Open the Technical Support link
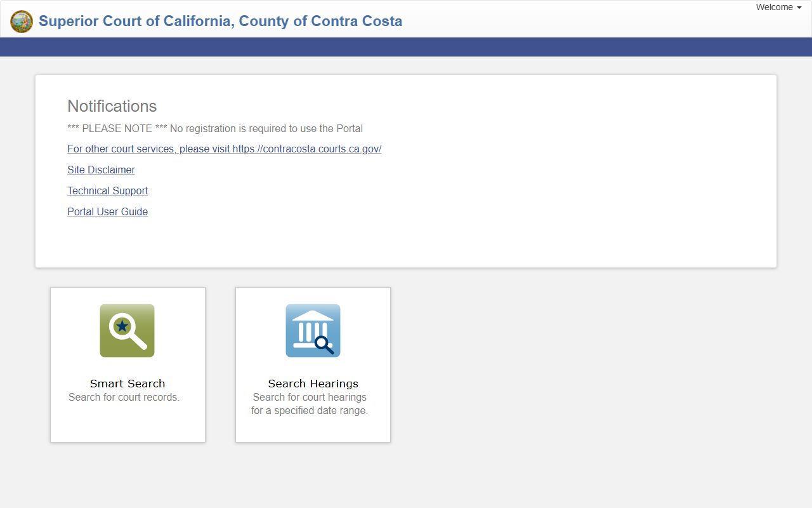 pyautogui.click(x=107, y=190)
